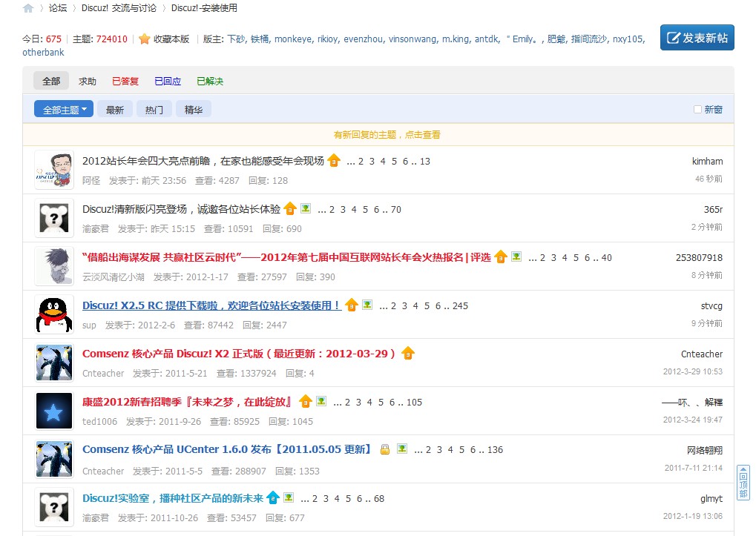
Task: Open thread 2012站长年会四大亮点前瞻
Action: click(203, 161)
